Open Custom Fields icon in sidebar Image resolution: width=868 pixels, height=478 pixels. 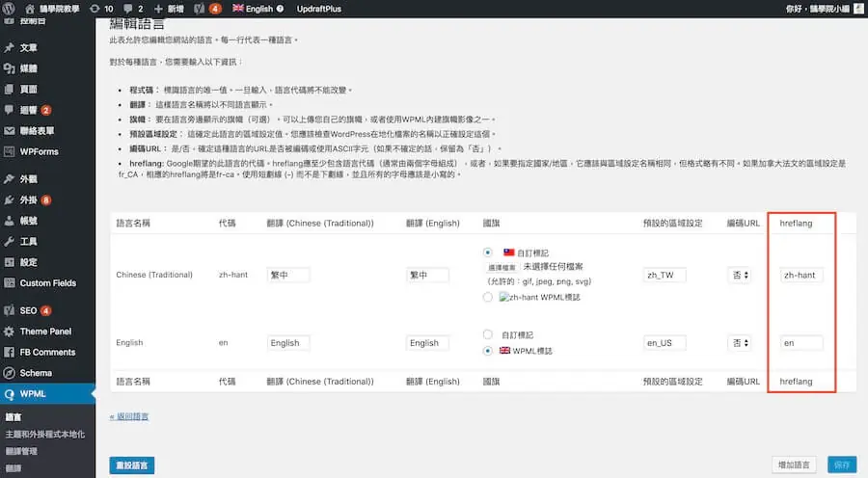coord(9,282)
